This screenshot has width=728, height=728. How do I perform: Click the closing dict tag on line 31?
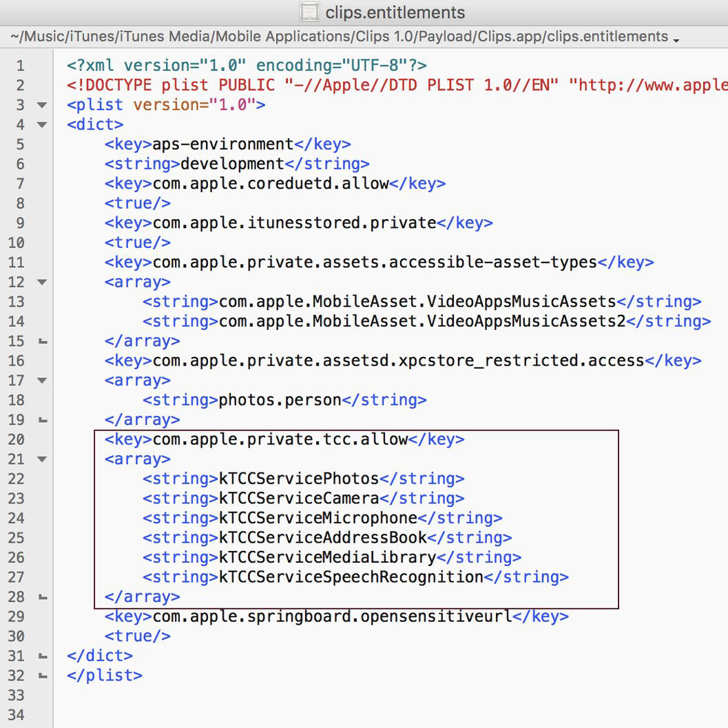tap(100, 656)
